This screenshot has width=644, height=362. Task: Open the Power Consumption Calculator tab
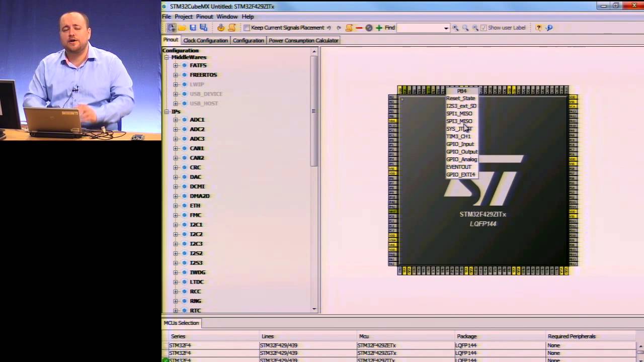point(303,40)
